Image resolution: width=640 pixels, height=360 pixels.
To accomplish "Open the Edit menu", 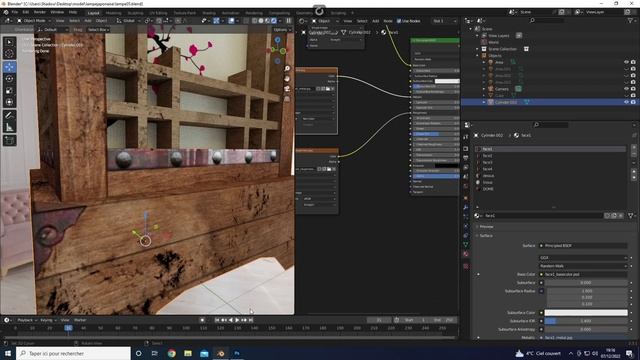I will (x=26, y=12).
